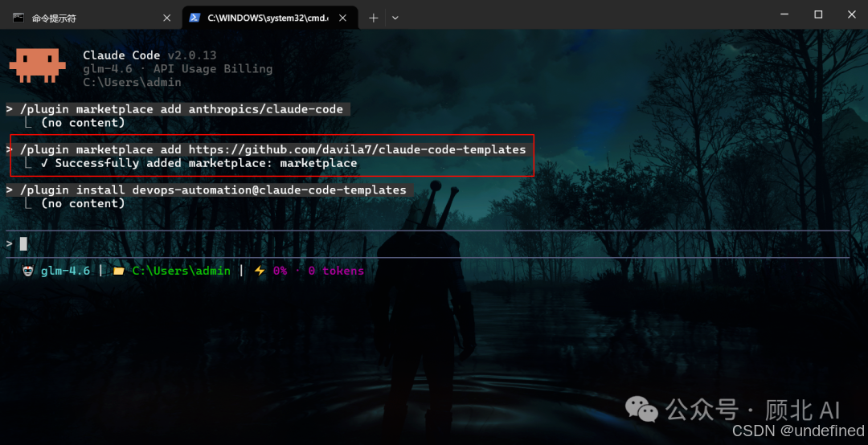Click the folder icon in status line
The image size is (868, 445).
click(x=118, y=271)
